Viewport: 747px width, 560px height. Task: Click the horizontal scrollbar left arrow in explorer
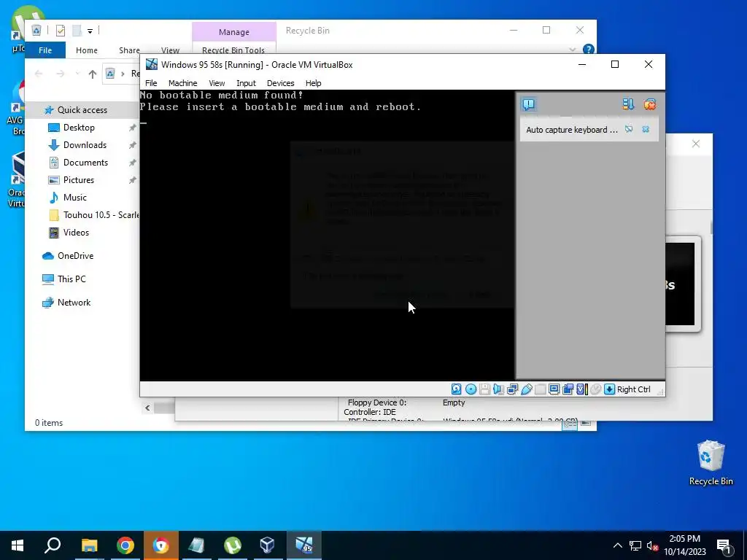click(x=147, y=408)
